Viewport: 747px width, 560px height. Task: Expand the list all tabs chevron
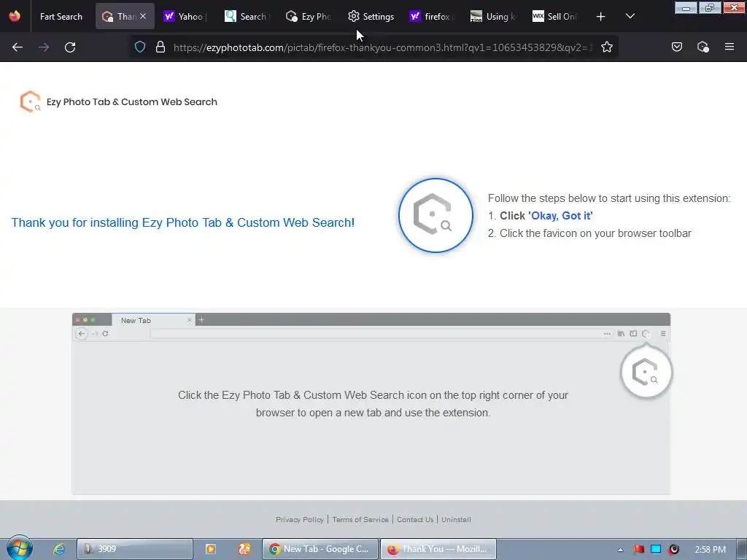click(630, 16)
